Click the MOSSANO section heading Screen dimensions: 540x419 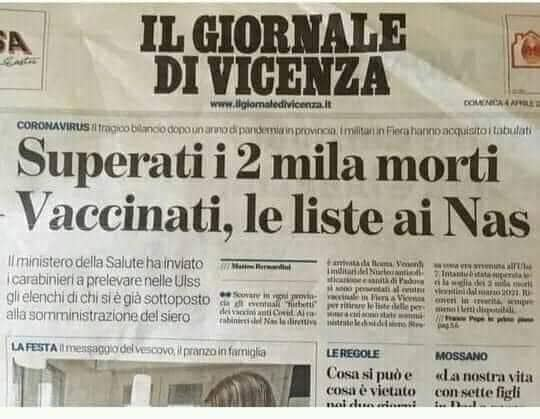pyautogui.click(x=461, y=356)
